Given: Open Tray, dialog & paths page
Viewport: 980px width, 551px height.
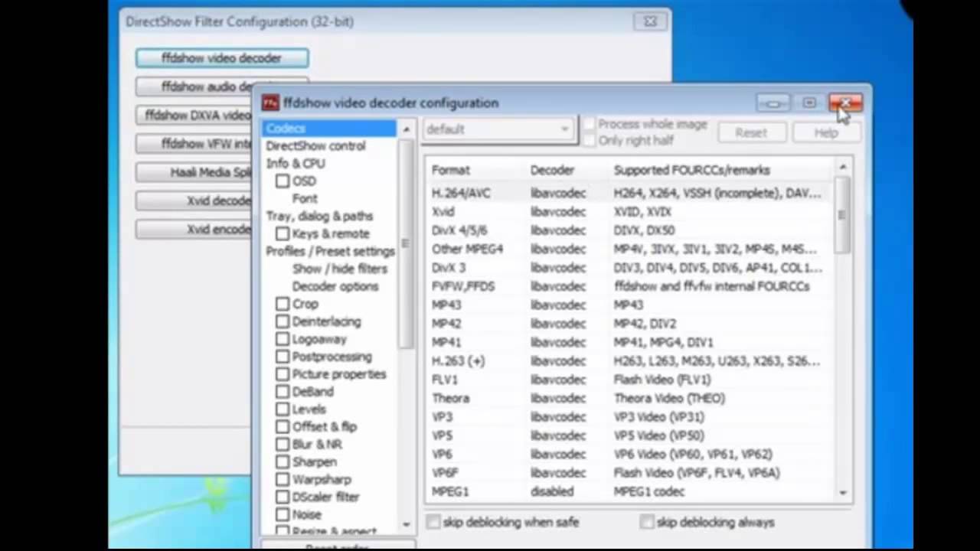Looking at the screenshot, I should point(319,216).
